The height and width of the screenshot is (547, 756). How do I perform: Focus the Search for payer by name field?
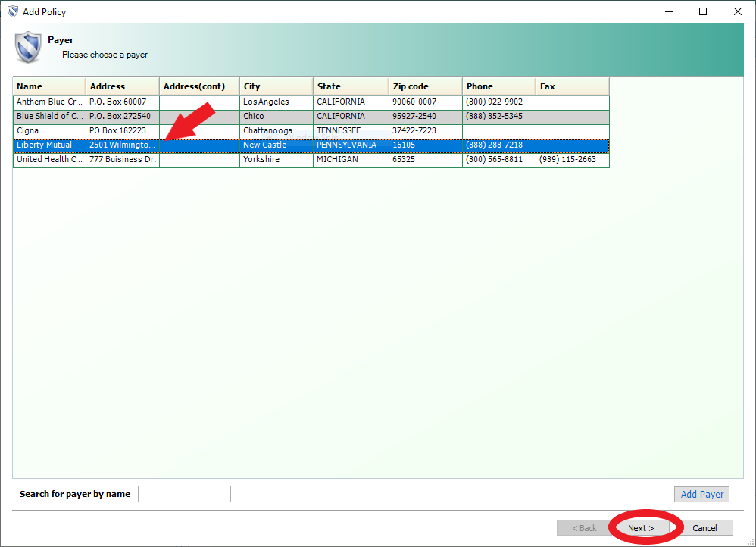[184, 494]
